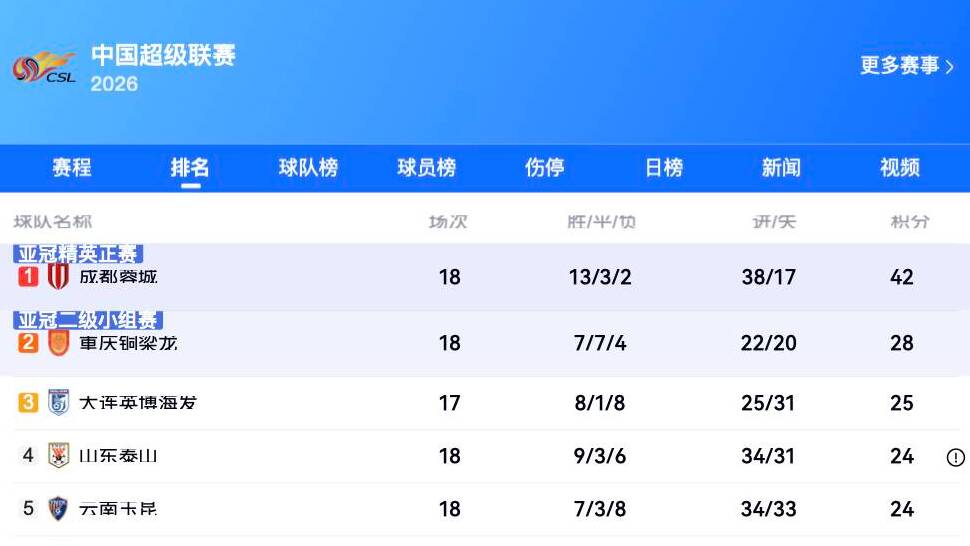This screenshot has height=546, width=970.
Task: Go to the 伤停 tab
Action: 544,168
